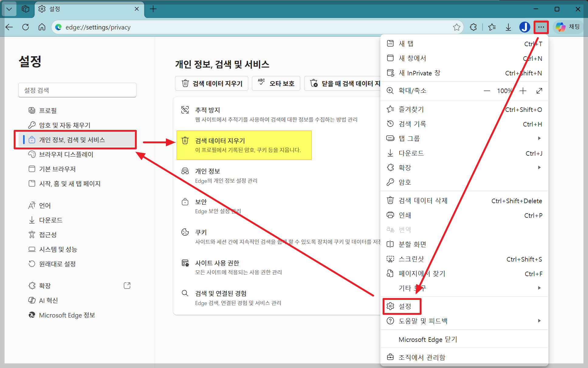The width and height of the screenshot is (588, 368).
Task: Click the 오타 보호 button
Action: pos(276,83)
